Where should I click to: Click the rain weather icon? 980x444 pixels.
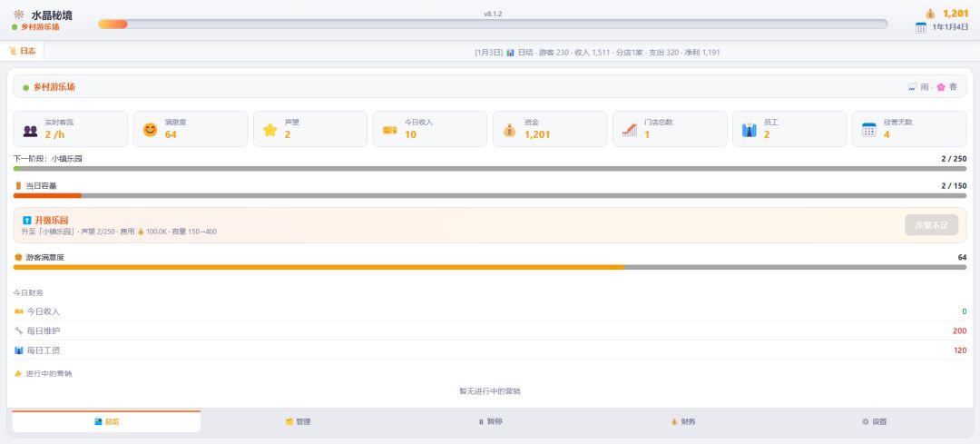(913, 87)
